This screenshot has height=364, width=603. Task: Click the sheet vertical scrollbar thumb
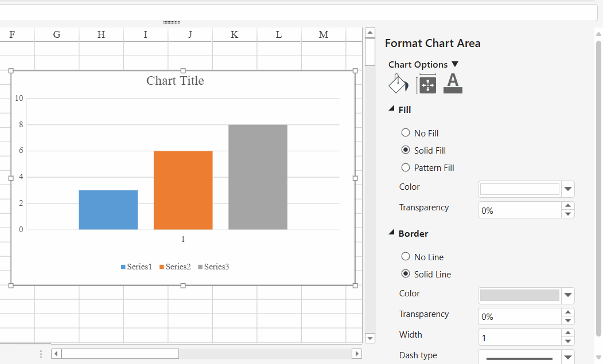[x=370, y=52]
